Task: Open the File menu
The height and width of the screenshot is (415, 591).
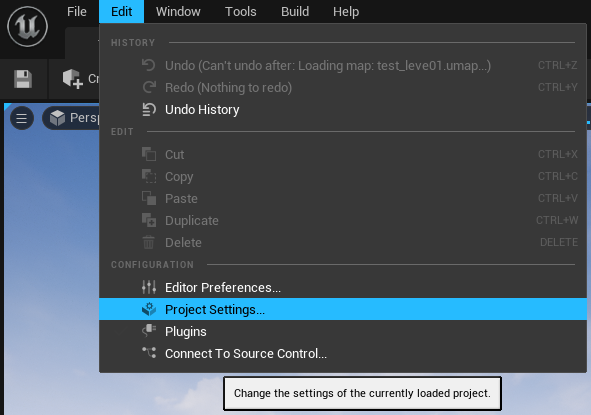Action: [x=77, y=12]
